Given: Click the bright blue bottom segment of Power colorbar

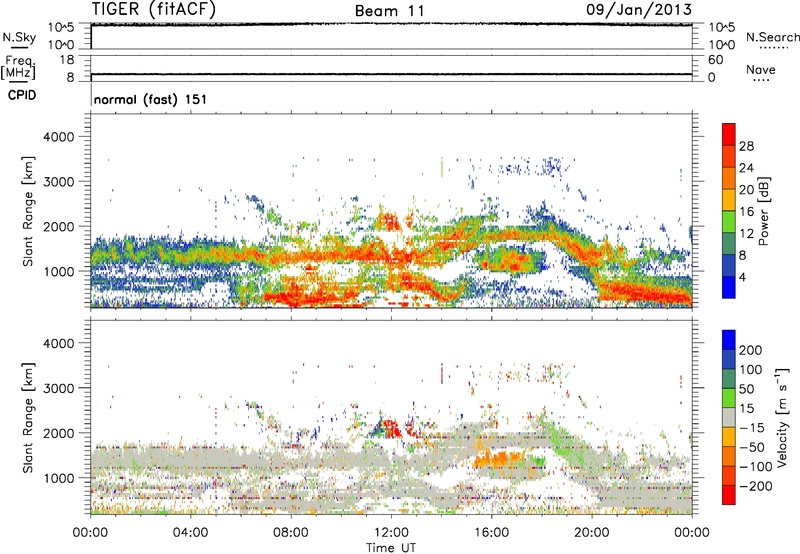Looking at the screenshot, I should 729,287.
